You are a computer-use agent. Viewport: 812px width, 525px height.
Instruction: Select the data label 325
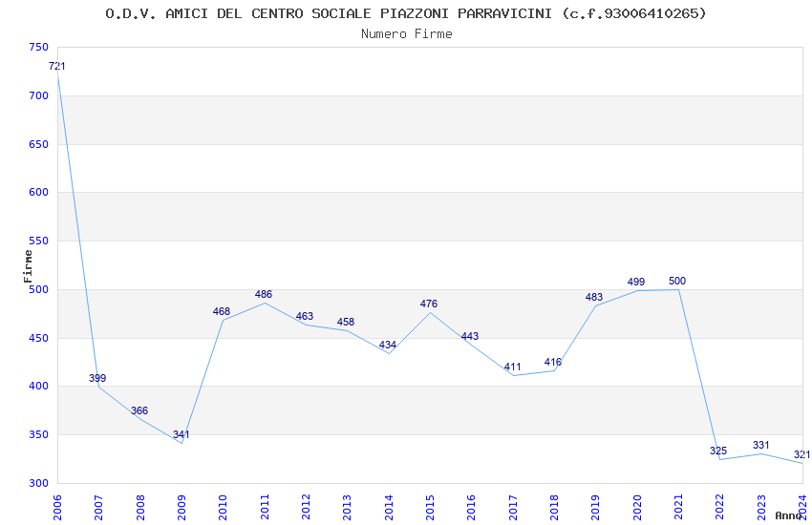[718, 451]
